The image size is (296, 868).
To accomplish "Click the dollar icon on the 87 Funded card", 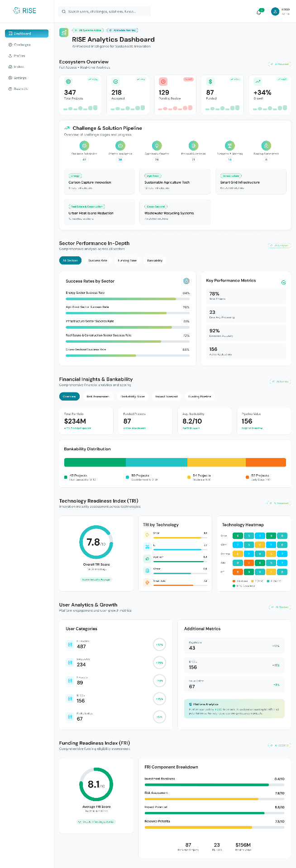I will click(210, 82).
